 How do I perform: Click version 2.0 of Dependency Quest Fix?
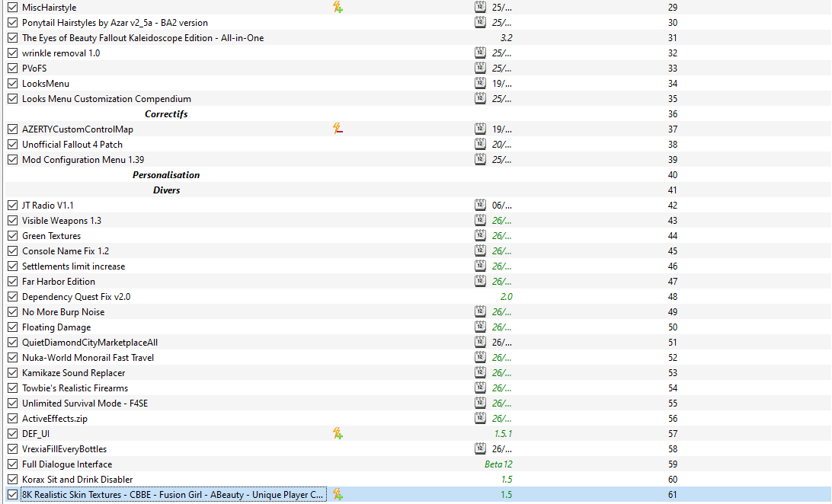click(x=506, y=297)
